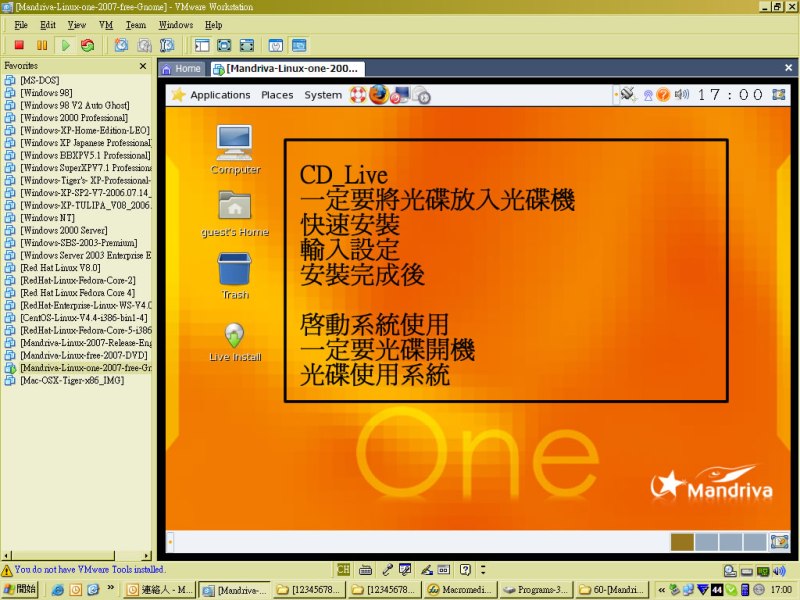Click the green Power On button
The width and height of the screenshot is (800, 600).
65,45
